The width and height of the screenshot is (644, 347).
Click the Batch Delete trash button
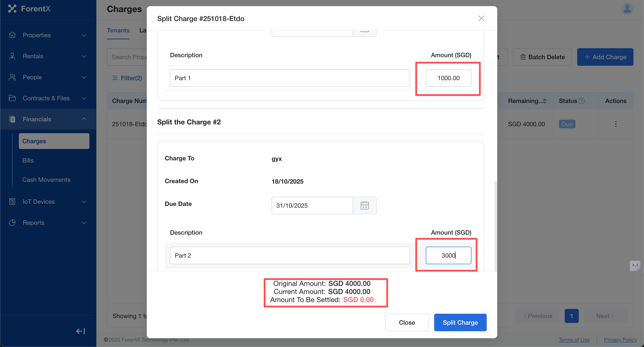(x=542, y=57)
